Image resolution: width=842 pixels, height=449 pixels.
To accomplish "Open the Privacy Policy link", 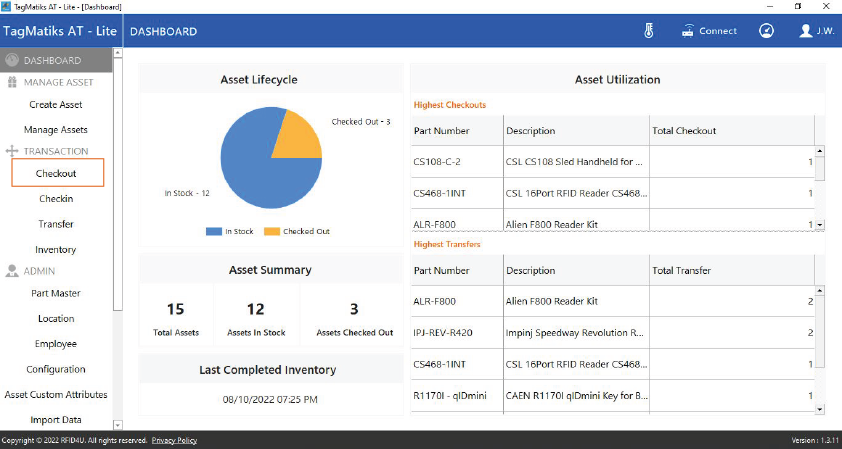I will click(x=174, y=440).
